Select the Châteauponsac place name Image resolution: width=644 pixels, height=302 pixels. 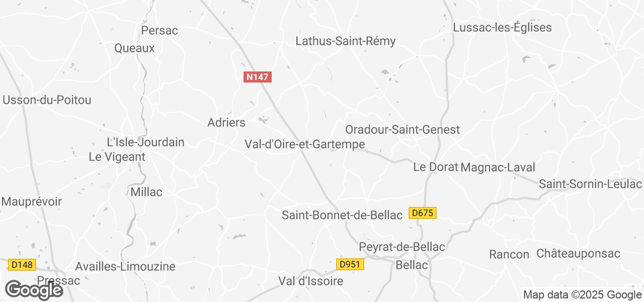click(579, 254)
